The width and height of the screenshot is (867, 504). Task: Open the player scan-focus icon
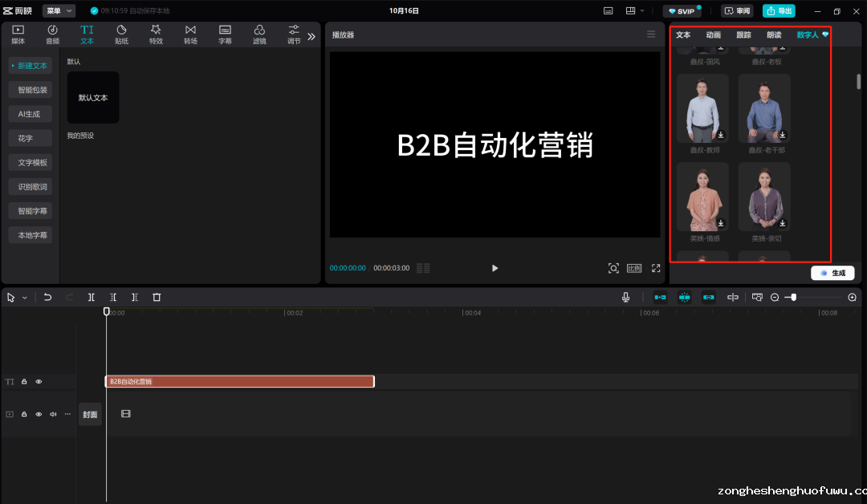click(613, 268)
